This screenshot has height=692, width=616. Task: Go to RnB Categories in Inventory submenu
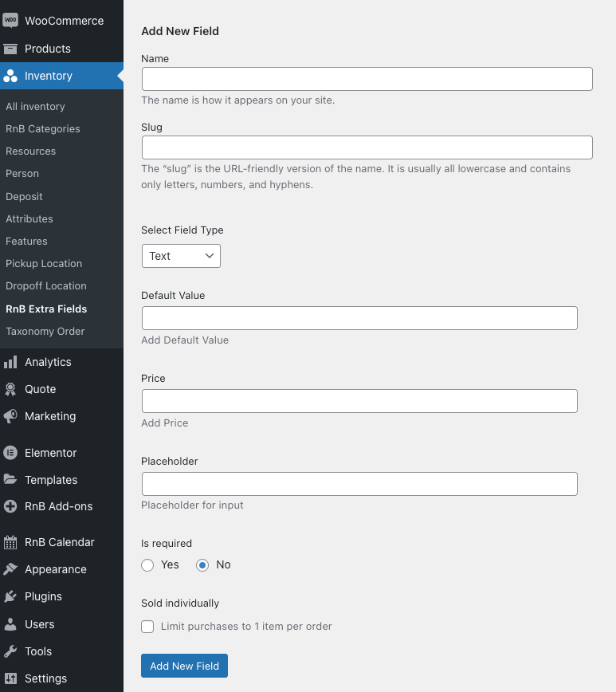pyautogui.click(x=43, y=128)
